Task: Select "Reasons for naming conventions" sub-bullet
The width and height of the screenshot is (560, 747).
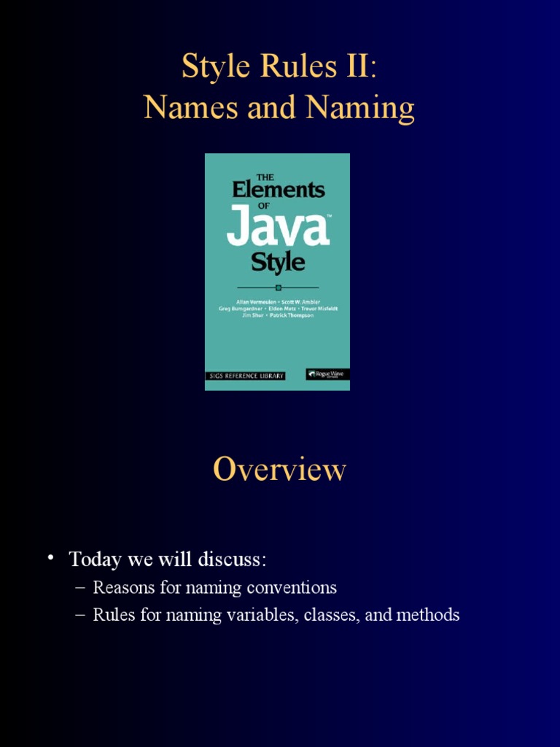Action: (x=215, y=587)
